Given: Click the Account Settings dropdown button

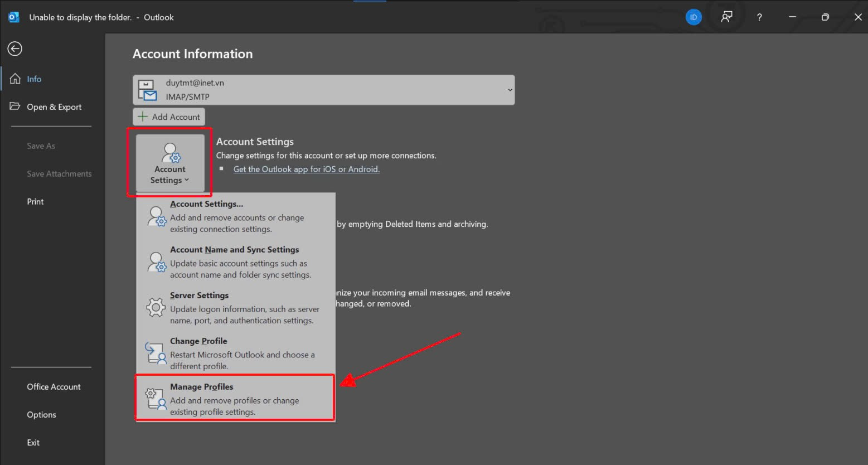Looking at the screenshot, I should tap(170, 163).
